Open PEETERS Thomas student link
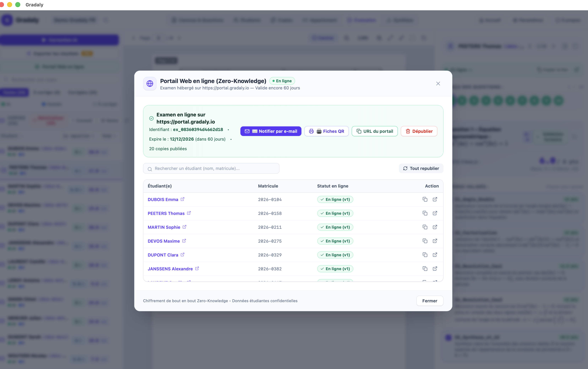Screen dimensions: 588x369 point(169,213)
